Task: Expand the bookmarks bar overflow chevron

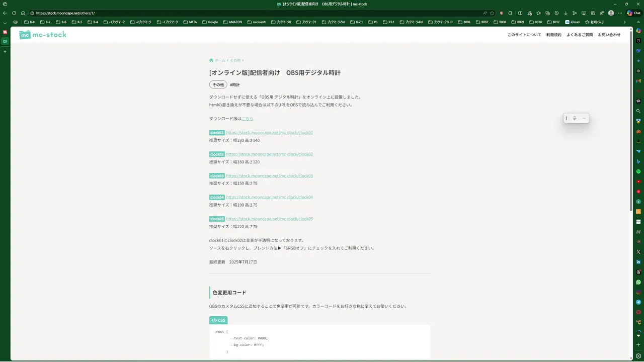Action: pos(624,22)
